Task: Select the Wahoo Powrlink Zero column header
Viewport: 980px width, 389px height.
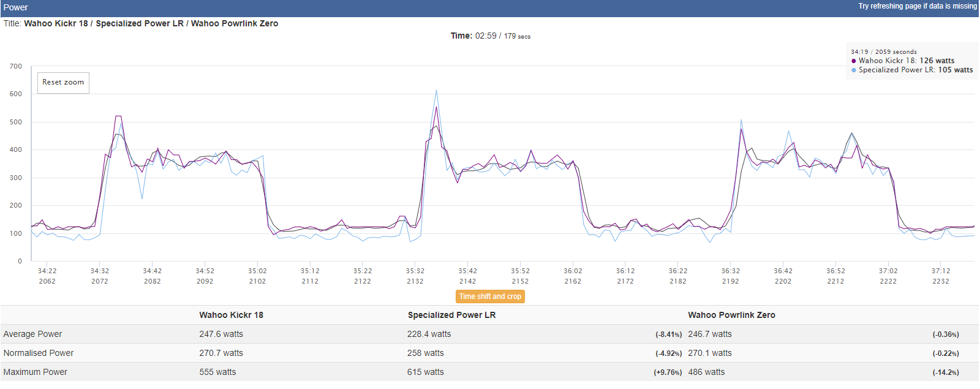Action: point(731,315)
